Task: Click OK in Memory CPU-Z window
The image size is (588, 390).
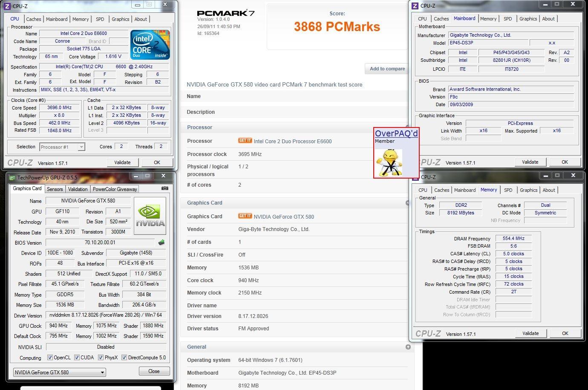Action: click(x=565, y=333)
